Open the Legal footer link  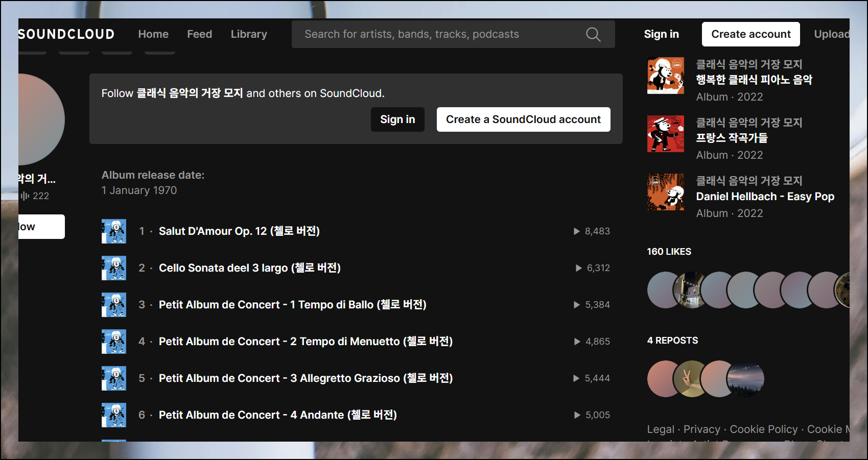(x=661, y=429)
